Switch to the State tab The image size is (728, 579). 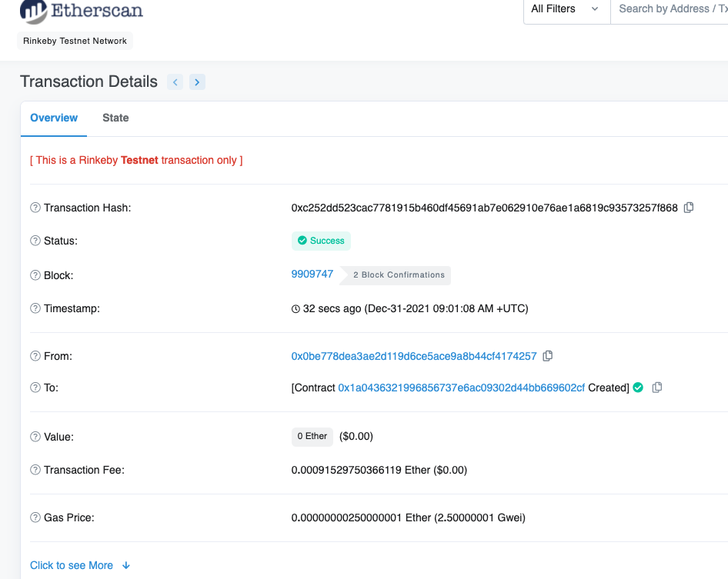tap(115, 118)
